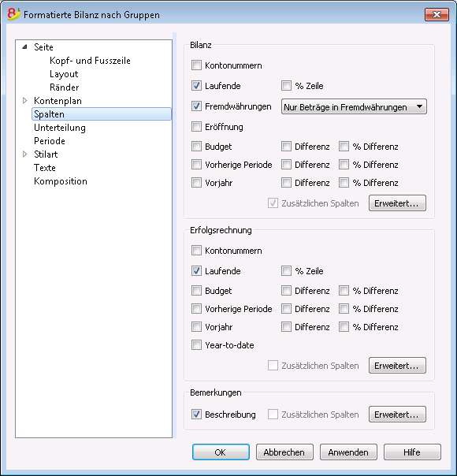Tick the Eröffnung checkbox
This screenshot has height=476, width=457.
coord(196,127)
